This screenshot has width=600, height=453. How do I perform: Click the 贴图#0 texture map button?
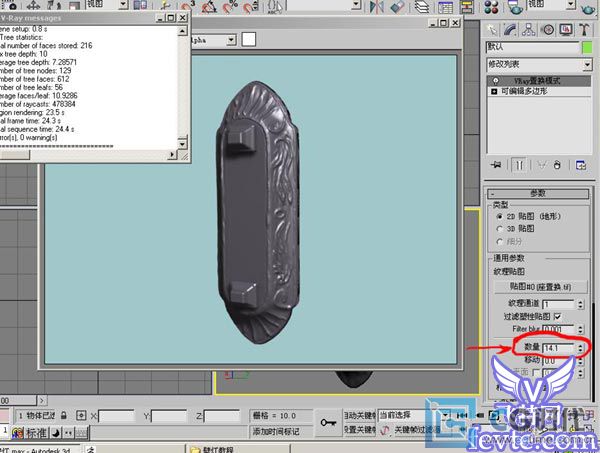point(540,287)
